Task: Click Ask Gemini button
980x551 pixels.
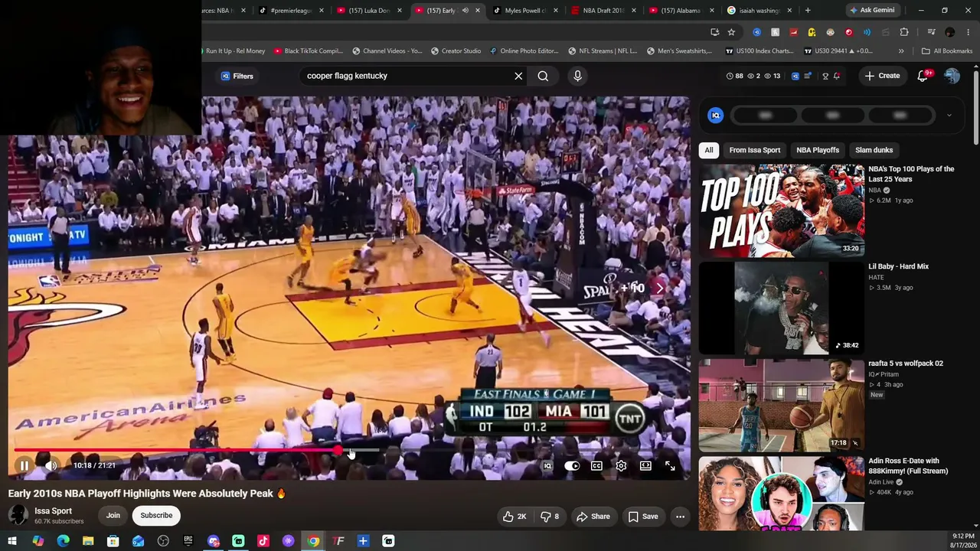Action: (x=871, y=11)
